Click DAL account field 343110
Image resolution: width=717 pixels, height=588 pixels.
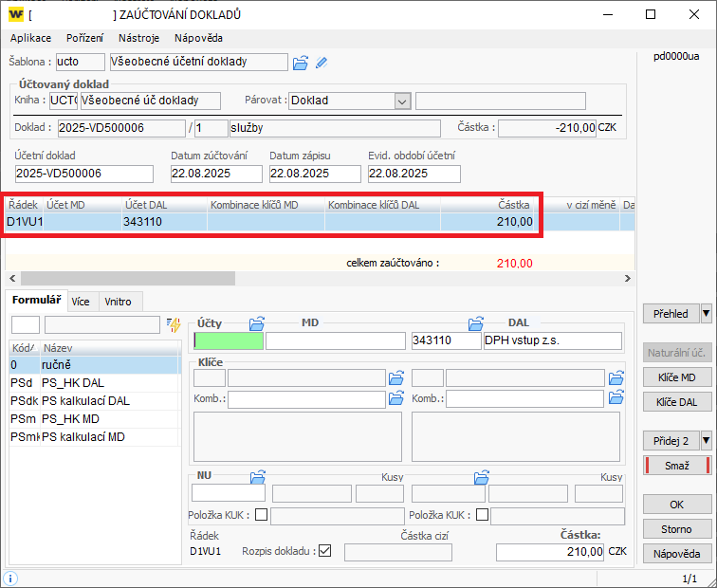[x=447, y=340]
